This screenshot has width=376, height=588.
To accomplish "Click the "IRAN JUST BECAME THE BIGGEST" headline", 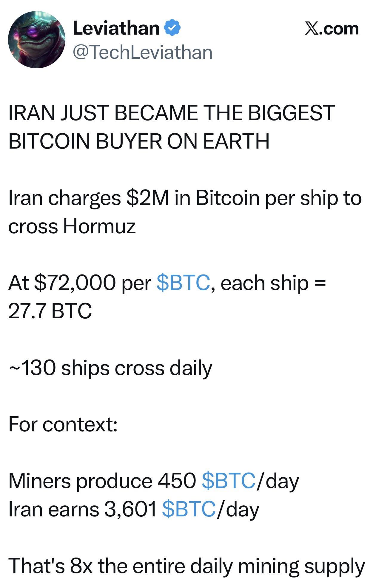I will pyautogui.click(x=171, y=113).
